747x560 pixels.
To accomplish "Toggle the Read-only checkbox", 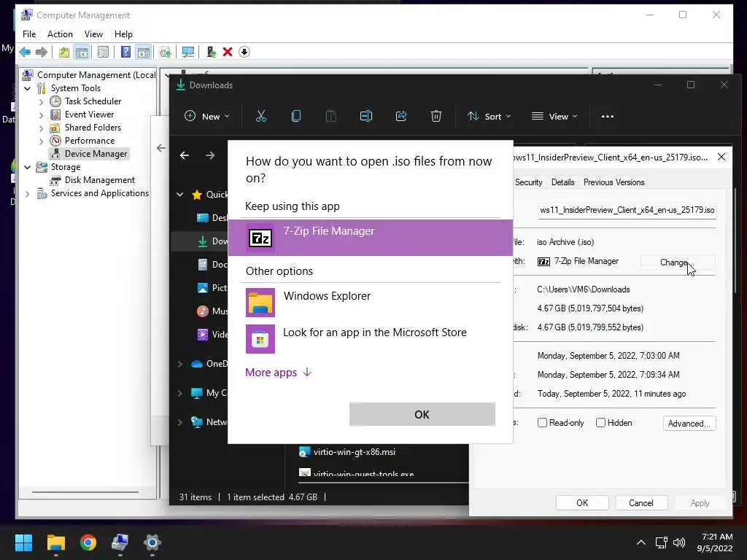I will click(x=542, y=422).
